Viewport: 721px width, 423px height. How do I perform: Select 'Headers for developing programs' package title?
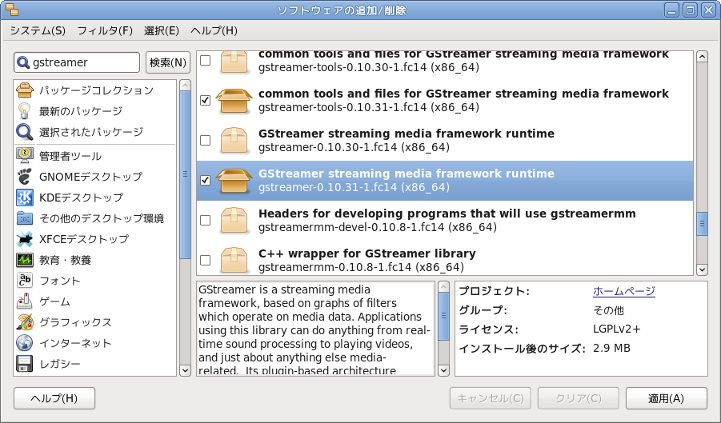pyautogui.click(x=447, y=214)
